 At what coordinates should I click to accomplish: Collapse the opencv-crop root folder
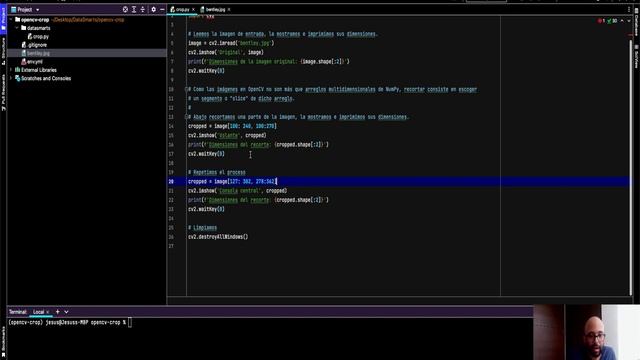pos(11,20)
